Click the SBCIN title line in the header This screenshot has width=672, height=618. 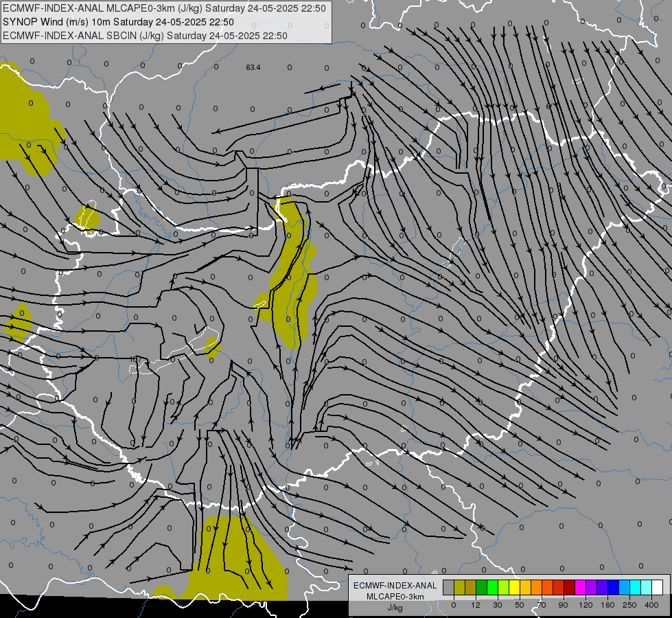(x=145, y=36)
